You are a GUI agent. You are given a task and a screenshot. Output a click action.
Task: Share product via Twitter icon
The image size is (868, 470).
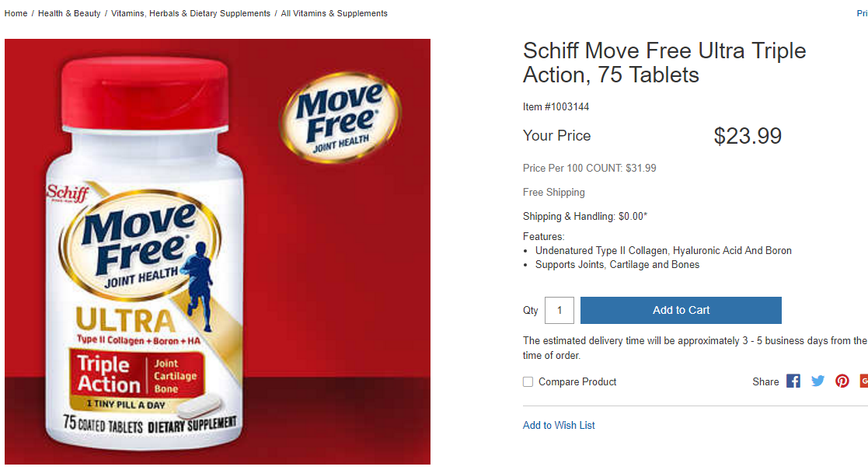tap(817, 381)
